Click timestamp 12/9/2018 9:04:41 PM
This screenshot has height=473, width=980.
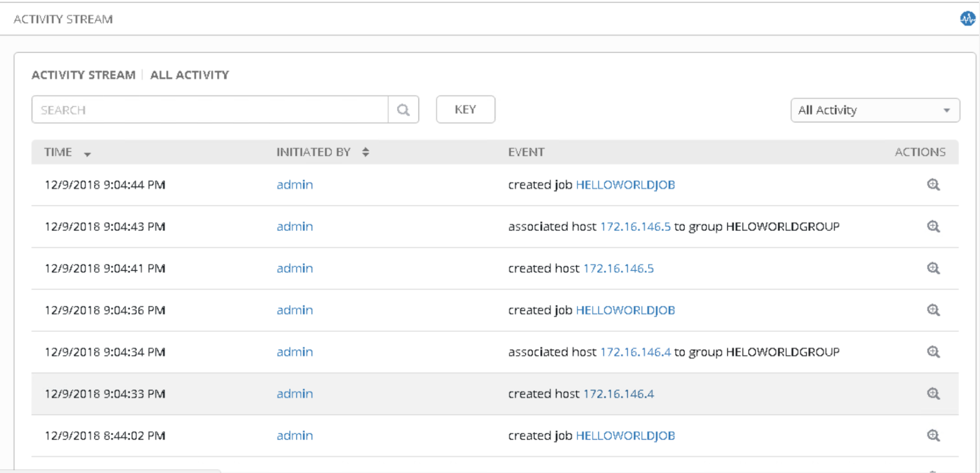[105, 268]
